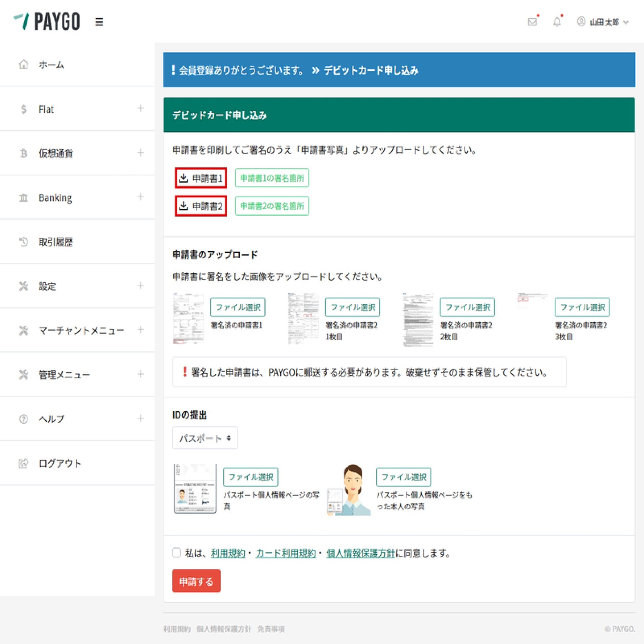Expand the ヘルプ sidebar section
The width and height of the screenshot is (644, 644).
141,418
